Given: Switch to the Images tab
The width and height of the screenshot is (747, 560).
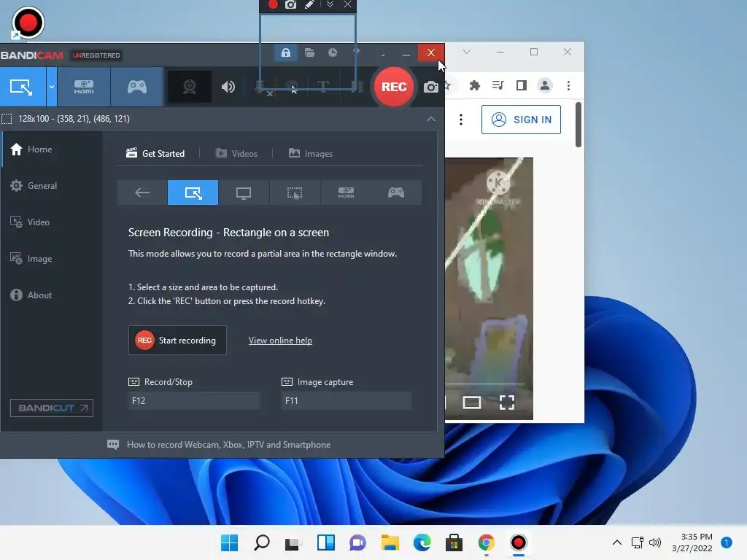Looking at the screenshot, I should 311,153.
